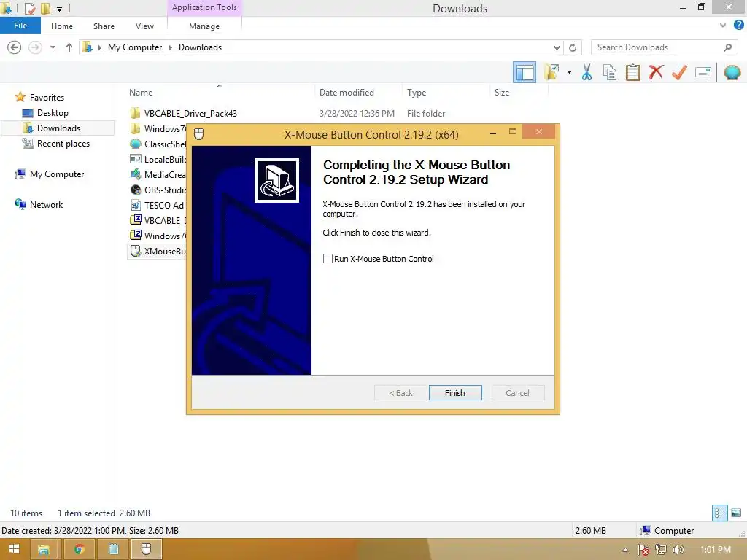Refresh the Downloads folder view

click(x=573, y=47)
